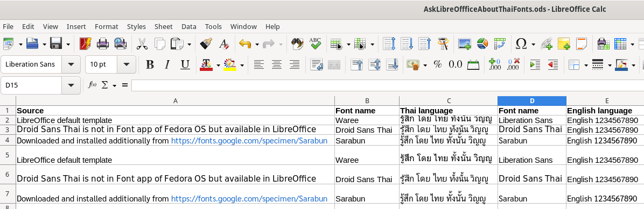Activate Clone Formatting paintbrush

point(206,44)
